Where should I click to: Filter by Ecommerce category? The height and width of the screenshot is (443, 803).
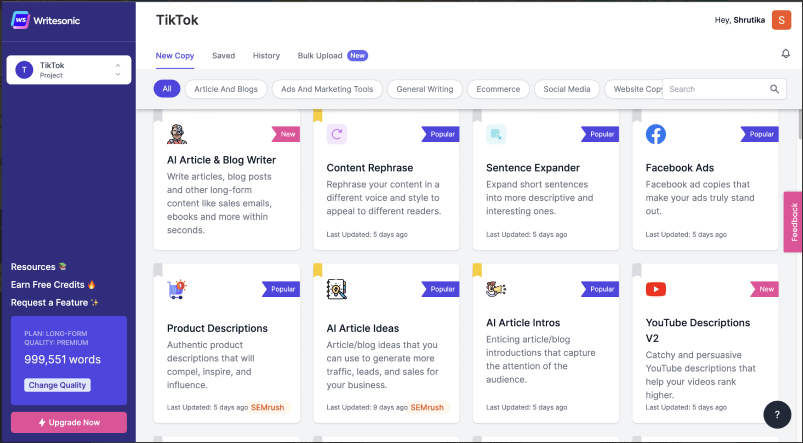(x=498, y=89)
